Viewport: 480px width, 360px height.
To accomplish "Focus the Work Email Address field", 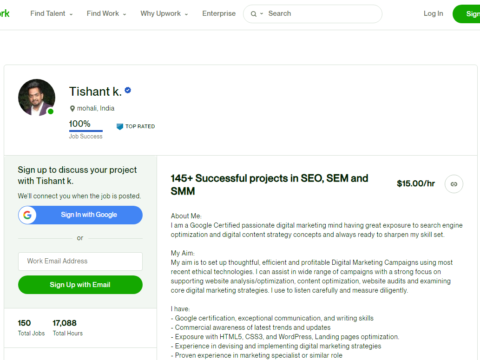I will coord(80,261).
